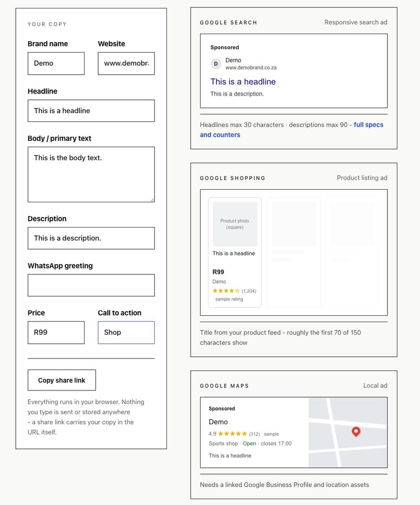Click the Sponsored label in search ad
This screenshot has height=505, width=420.
point(225,47)
